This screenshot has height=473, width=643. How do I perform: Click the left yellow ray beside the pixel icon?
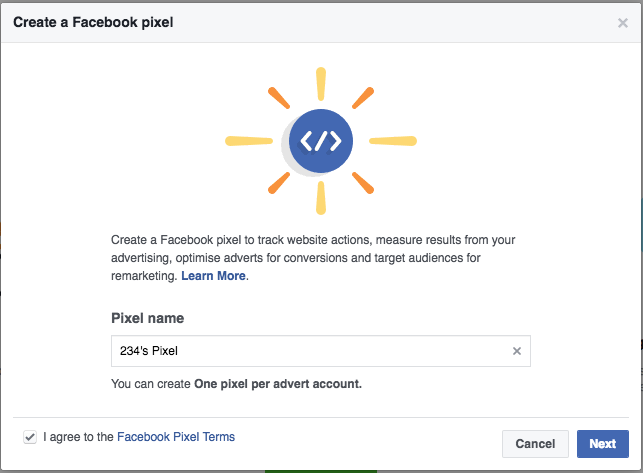point(249,141)
